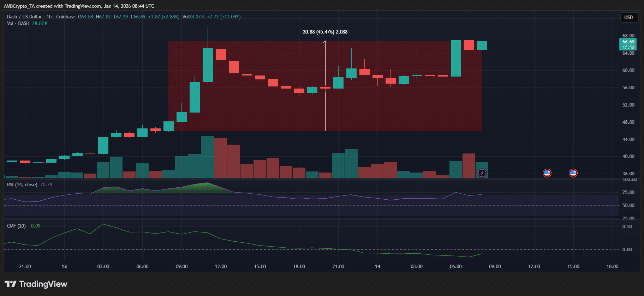Click the 0.50 level on CMF scale
The width and height of the screenshot is (644, 296).
pyautogui.click(x=627, y=226)
